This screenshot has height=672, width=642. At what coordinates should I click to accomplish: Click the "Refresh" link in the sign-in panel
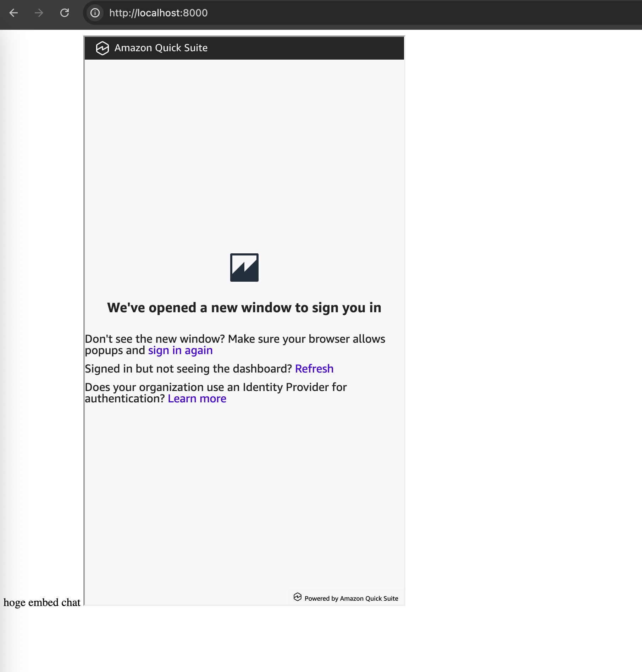pos(314,369)
